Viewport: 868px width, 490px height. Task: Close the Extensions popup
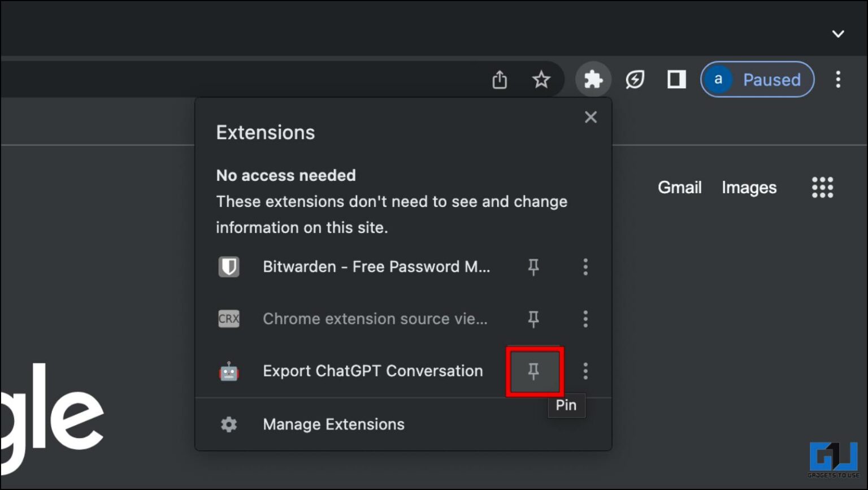pyautogui.click(x=591, y=117)
